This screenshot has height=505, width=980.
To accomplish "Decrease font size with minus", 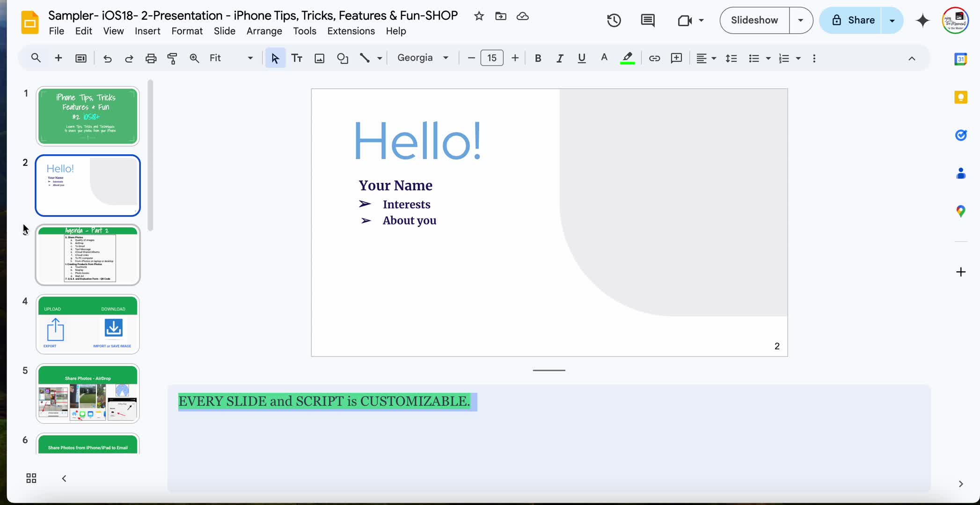I will tap(471, 58).
